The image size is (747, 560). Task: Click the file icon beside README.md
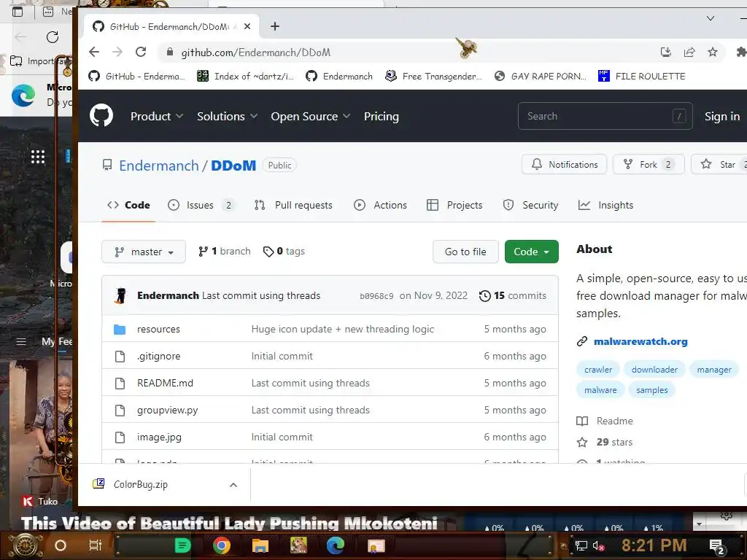click(120, 383)
